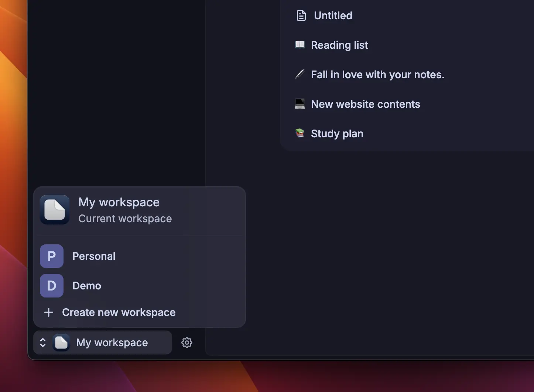
Task: Click the purple P avatar icon
Action: [52, 256]
